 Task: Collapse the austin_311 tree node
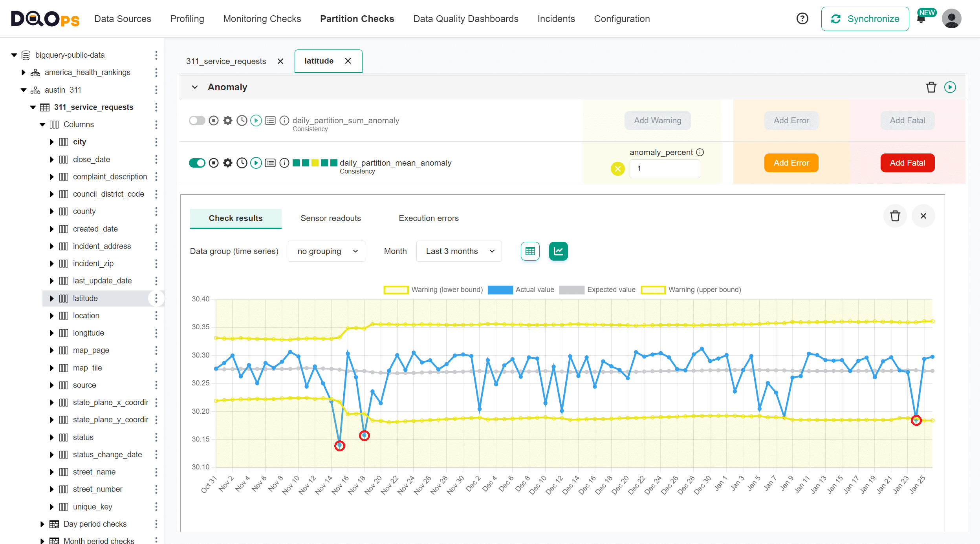[23, 89]
